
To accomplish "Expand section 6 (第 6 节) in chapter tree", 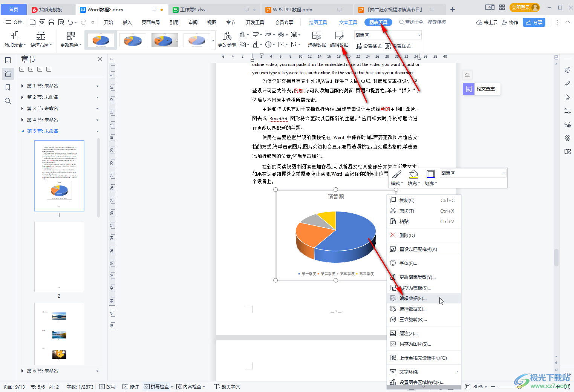I will [x=22, y=371].
